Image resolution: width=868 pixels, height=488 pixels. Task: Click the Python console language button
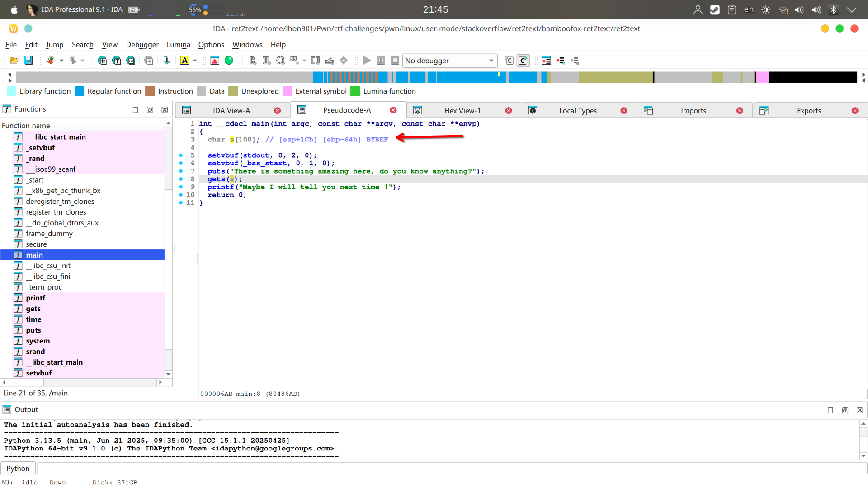click(x=18, y=469)
